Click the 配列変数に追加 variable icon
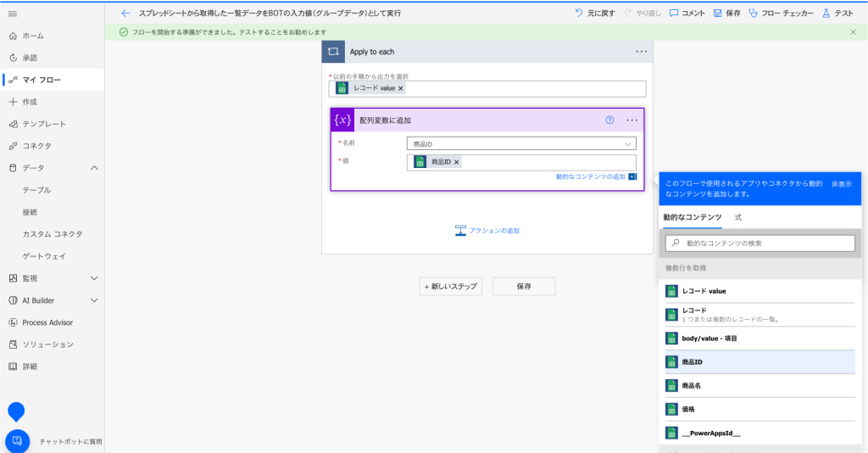 [x=342, y=120]
